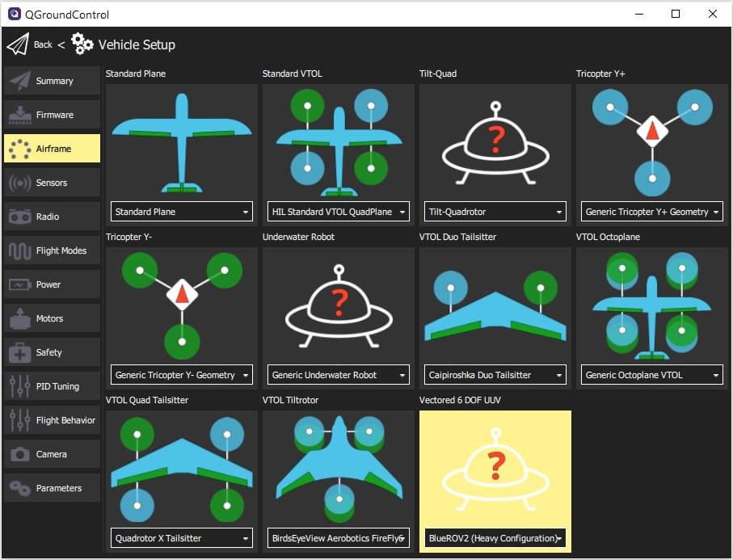Expand the BlueROV2 (Heavy Configuration) dropdown
The width and height of the screenshot is (733, 560).
tap(495, 538)
